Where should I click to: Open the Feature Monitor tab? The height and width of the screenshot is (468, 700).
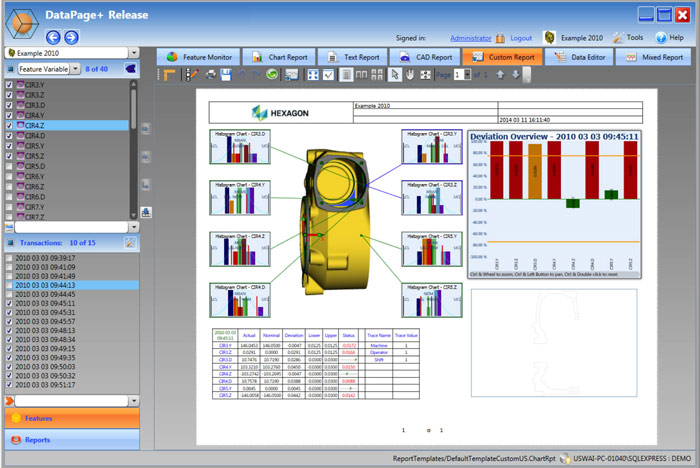point(199,57)
